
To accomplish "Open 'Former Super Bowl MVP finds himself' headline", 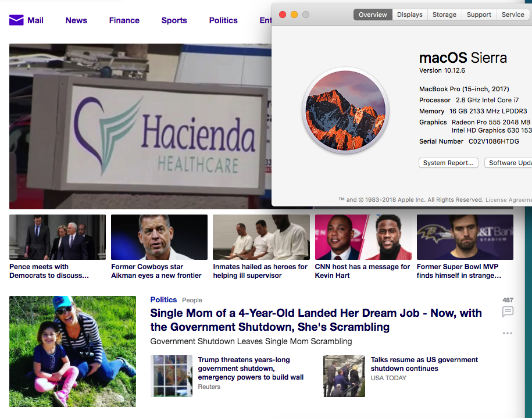I will (459, 271).
